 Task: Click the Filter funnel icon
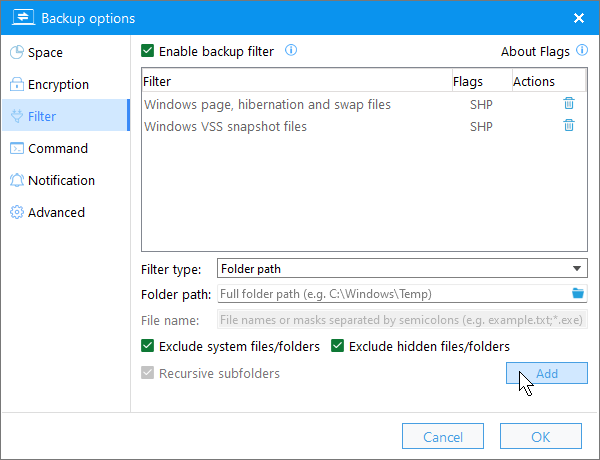[x=16, y=116]
